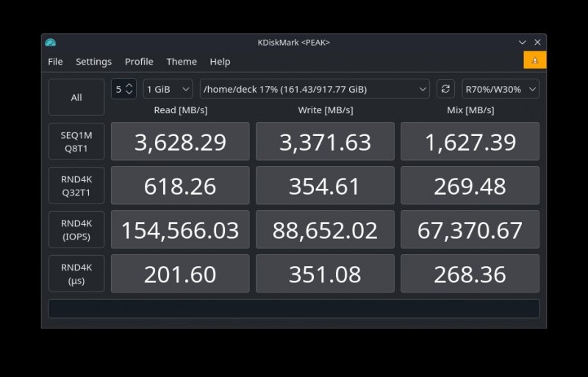Run all benchmarks with All button
588x377 pixels.
[x=76, y=98]
